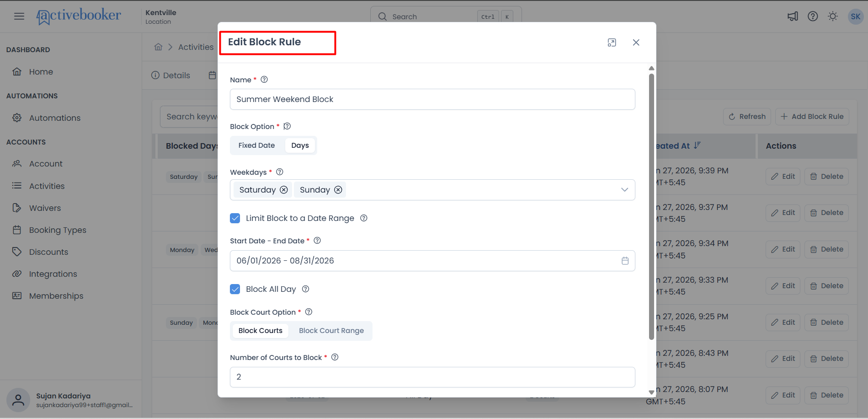Image resolution: width=868 pixels, height=419 pixels.
Task: Edit the rule created at 9:39 PM
Action: coord(783,177)
